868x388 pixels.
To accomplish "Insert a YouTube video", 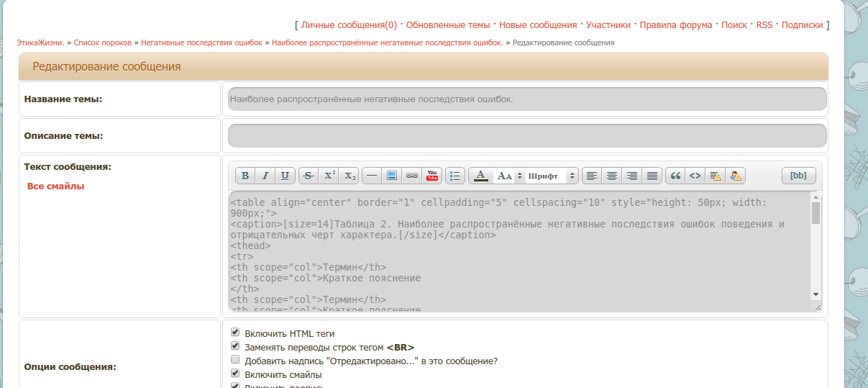I will point(432,176).
